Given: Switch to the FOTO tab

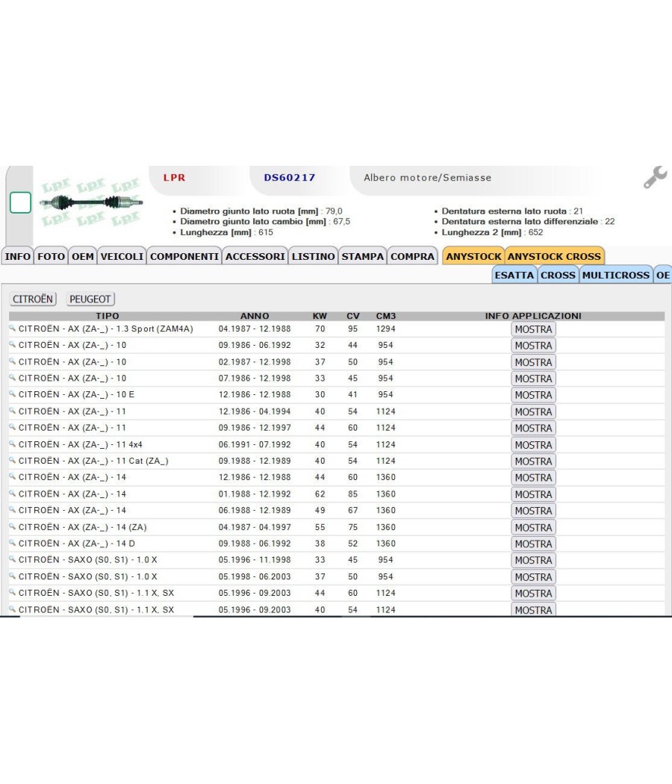Looking at the screenshot, I should (51, 256).
